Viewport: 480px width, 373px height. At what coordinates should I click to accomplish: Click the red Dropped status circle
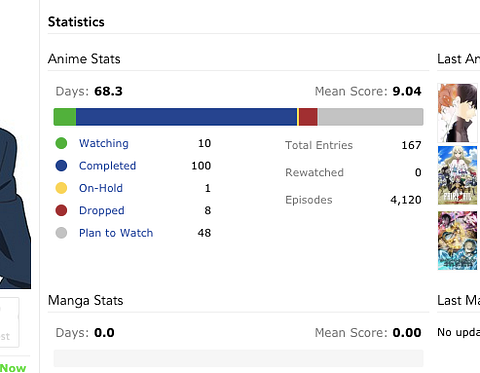coord(61,210)
